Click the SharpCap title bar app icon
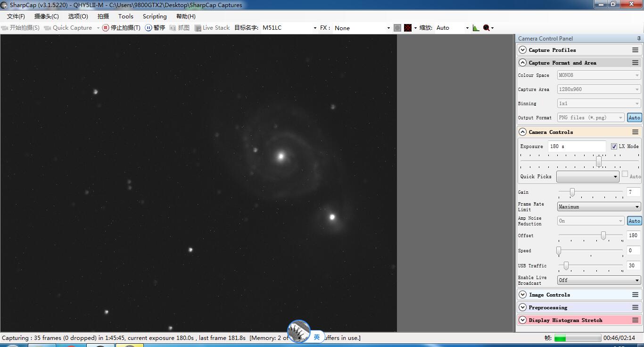 point(5,5)
